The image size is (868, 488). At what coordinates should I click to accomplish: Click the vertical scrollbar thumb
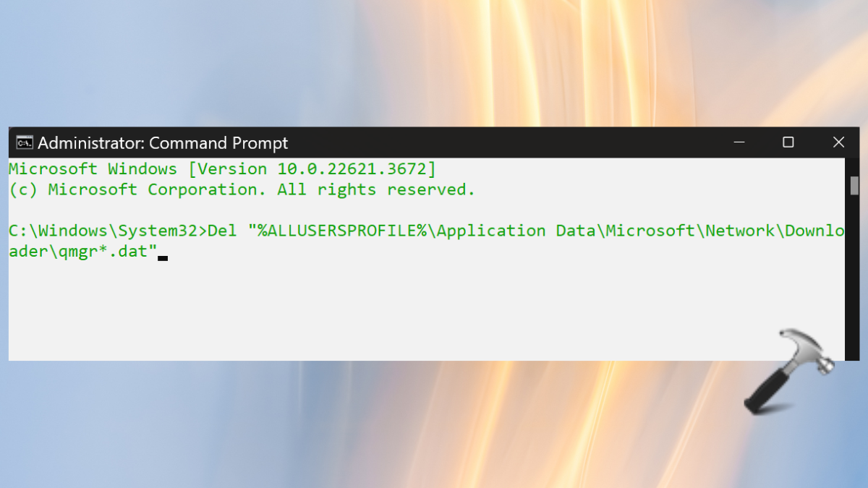click(x=854, y=185)
